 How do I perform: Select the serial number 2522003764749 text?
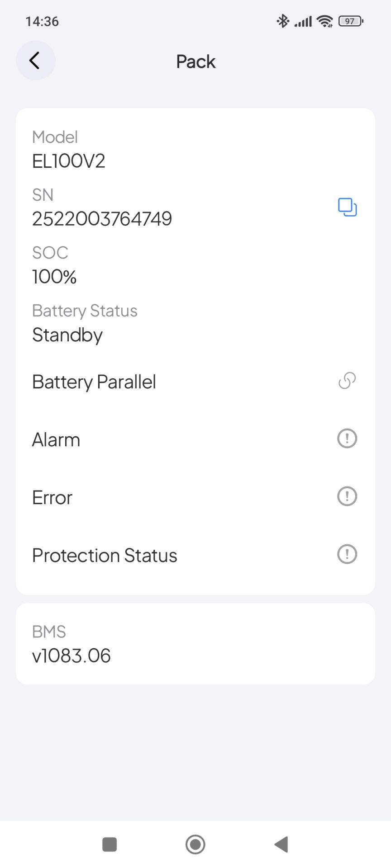(102, 219)
